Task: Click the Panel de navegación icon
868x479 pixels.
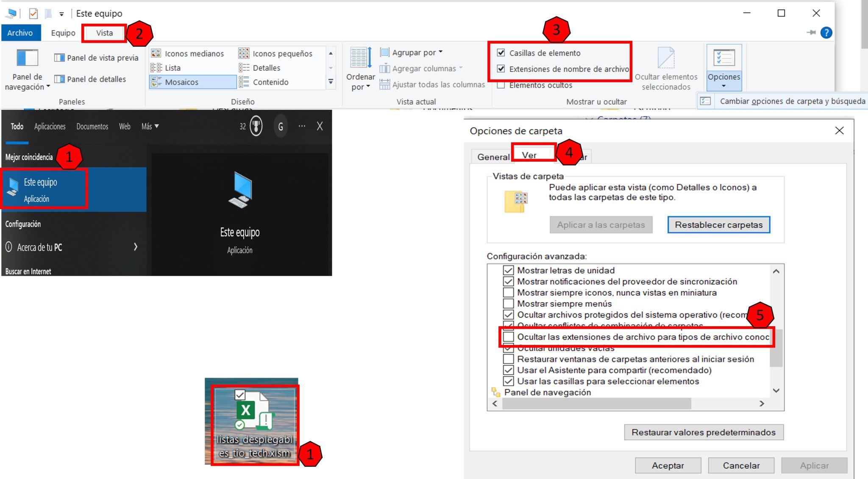Action: (x=27, y=58)
